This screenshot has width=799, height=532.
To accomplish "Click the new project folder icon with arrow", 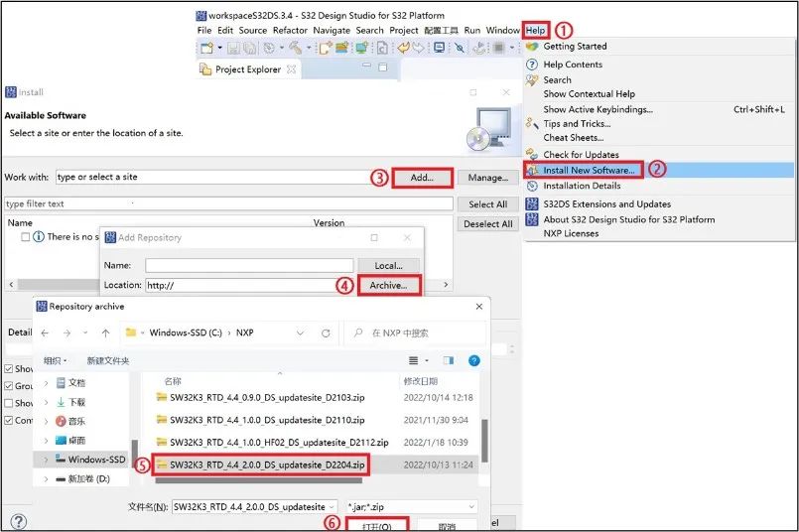I will tap(325, 48).
